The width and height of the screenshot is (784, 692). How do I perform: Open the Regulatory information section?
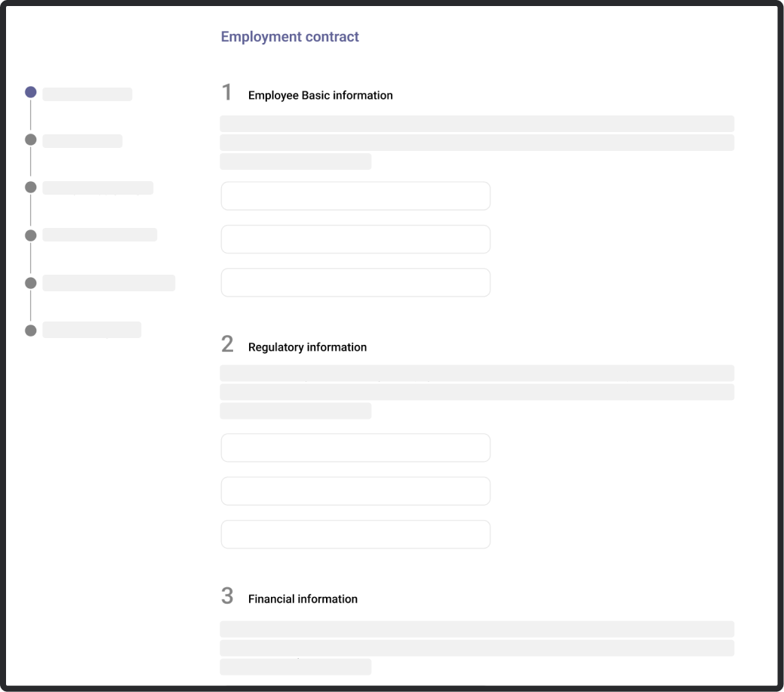coord(308,347)
